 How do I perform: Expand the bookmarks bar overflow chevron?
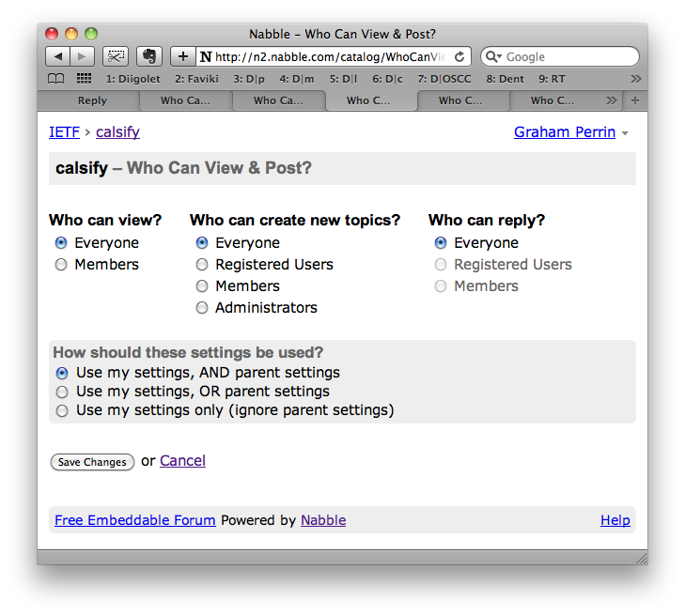[x=635, y=79]
